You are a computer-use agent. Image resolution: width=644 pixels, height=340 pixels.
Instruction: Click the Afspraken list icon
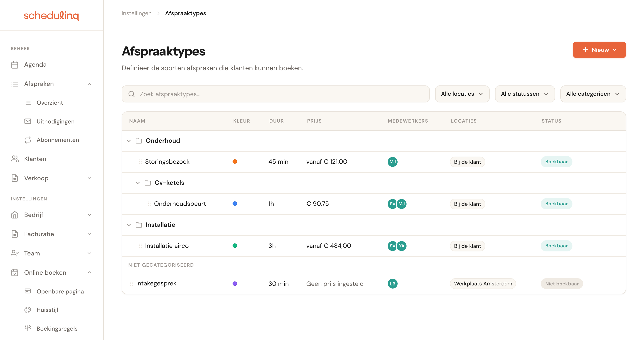point(15,84)
